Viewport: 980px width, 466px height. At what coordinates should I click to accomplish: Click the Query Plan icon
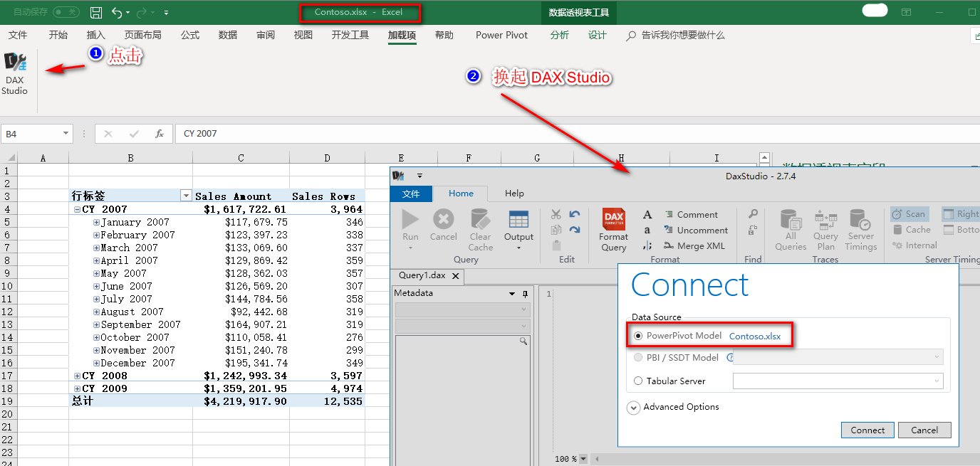[825, 220]
